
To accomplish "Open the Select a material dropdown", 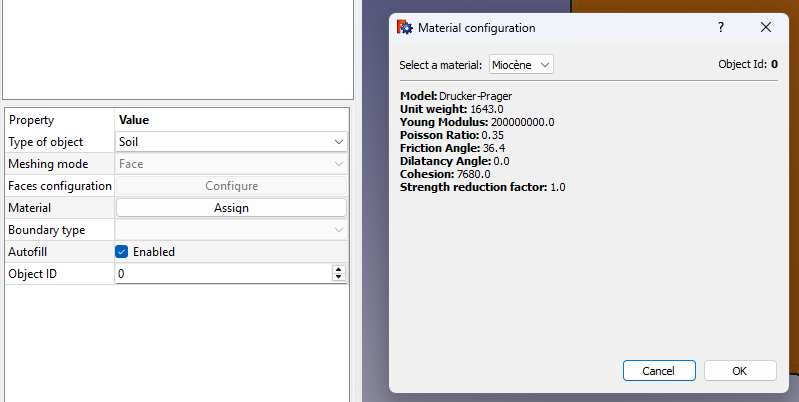I will pyautogui.click(x=521, y=65).
